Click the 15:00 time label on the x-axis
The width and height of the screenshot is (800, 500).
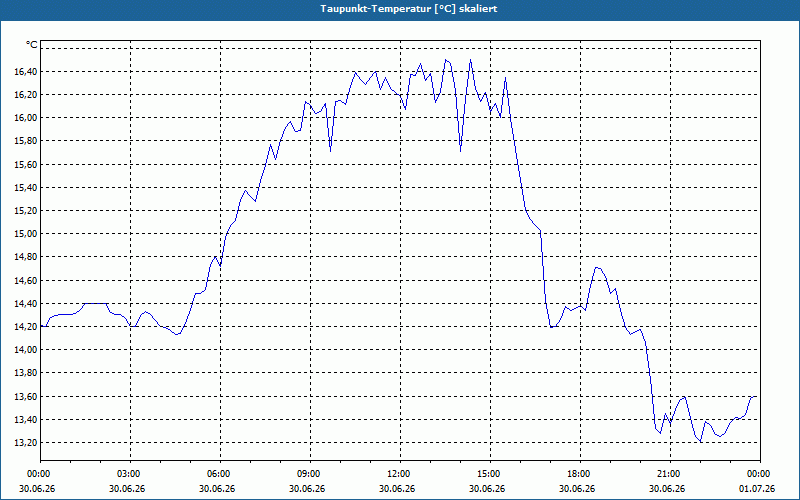point(490,474)
